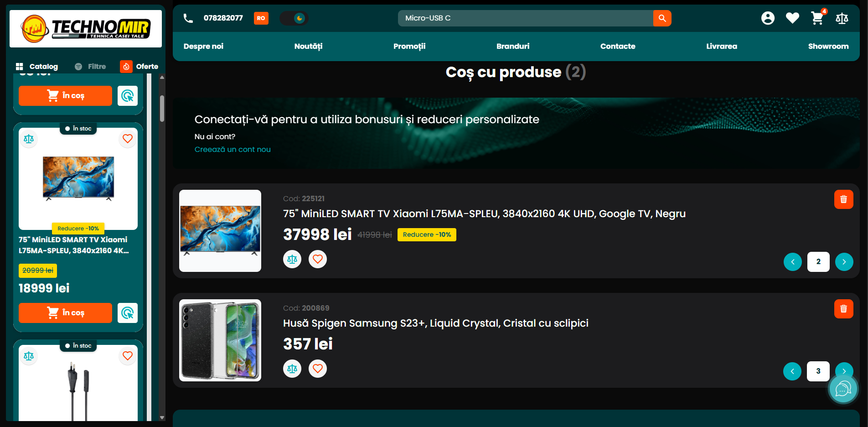This screenshot has height=427, width=868.
Task: Click 'Creează un cont nou' link
Action: coord(232,150)
